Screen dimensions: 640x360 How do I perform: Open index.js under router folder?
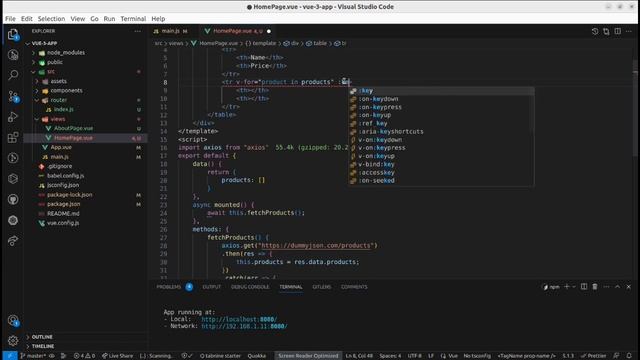tap(64, 109)
